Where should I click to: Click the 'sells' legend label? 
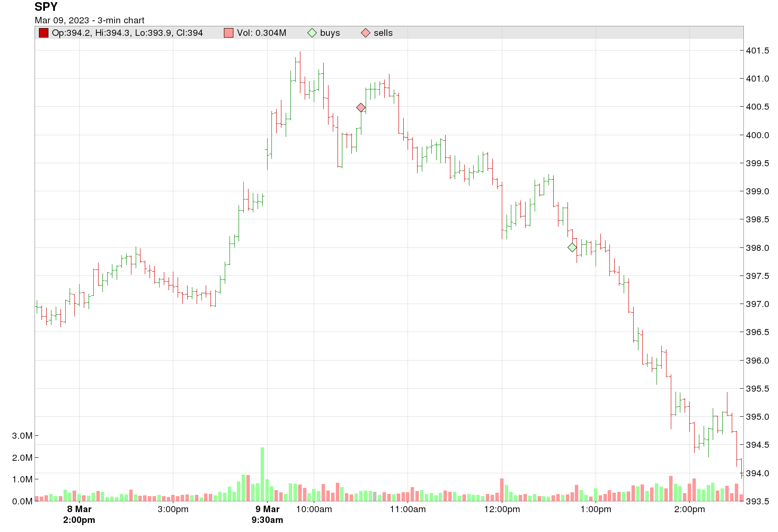383,33
